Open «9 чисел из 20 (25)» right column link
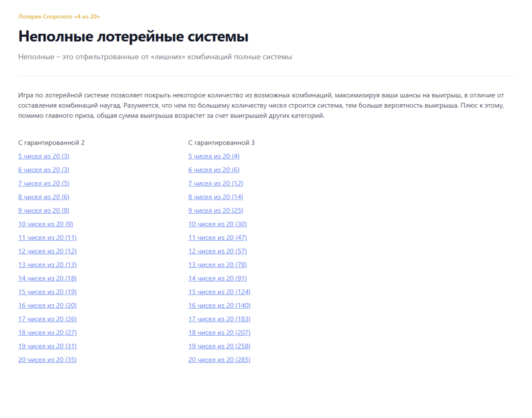Image resolution: width=532 pixels, height=418 pixels. coord(216,210)
